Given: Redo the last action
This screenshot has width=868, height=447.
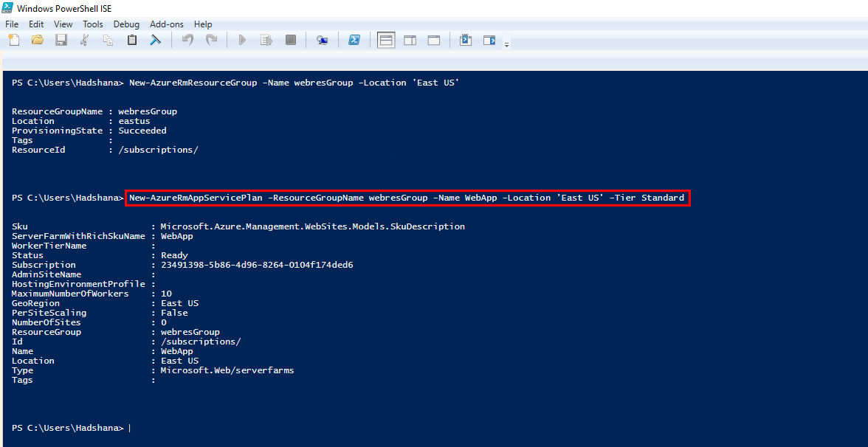Looking at the screenshot, I should pos(211,40).
